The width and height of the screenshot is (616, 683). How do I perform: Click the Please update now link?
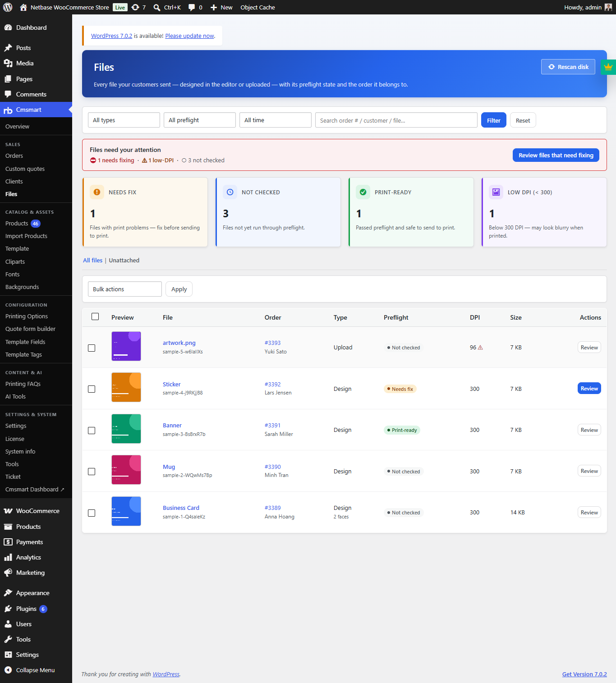(x=189, y=36)
